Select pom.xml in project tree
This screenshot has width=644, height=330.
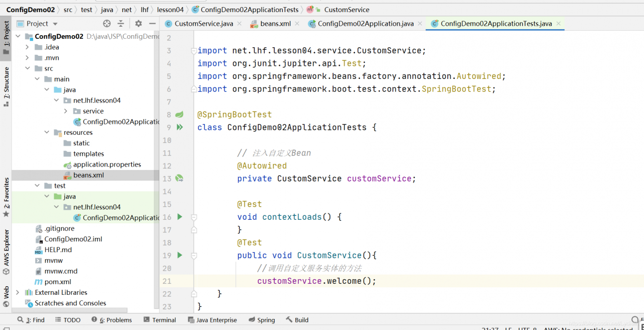57,282
